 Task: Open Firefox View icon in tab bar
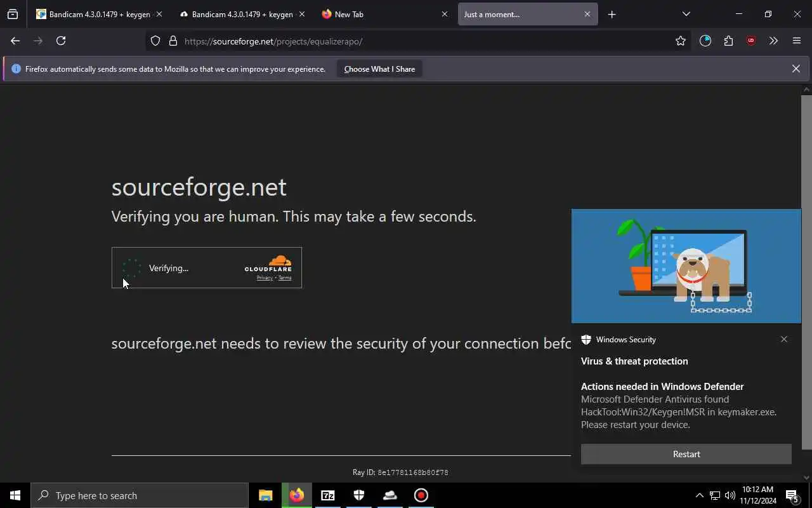point(13,14)
